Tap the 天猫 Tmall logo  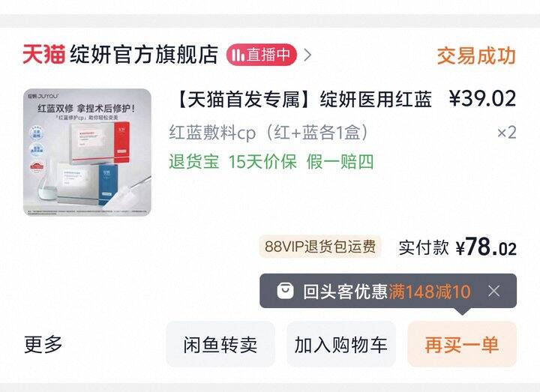click(x=43, y=55)
